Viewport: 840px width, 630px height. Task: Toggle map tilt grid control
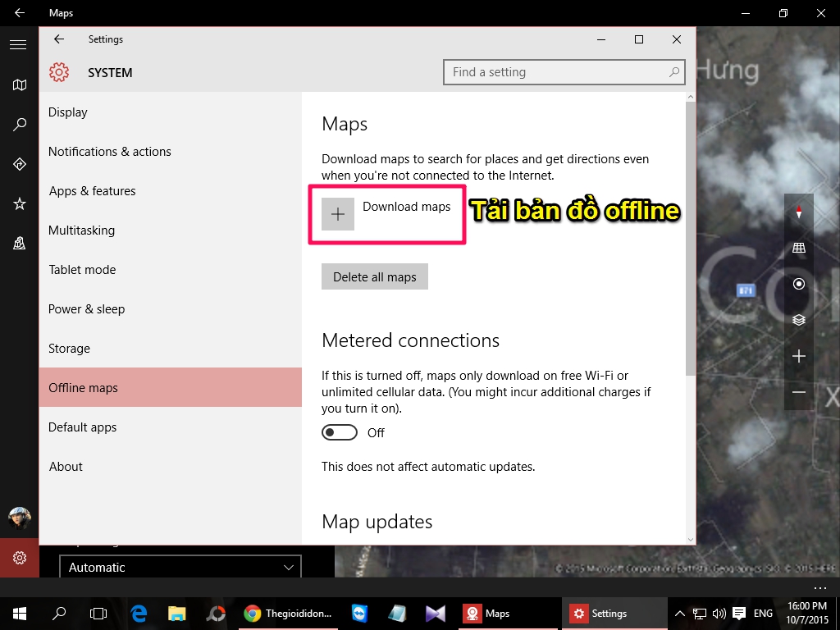coord(799,248)
